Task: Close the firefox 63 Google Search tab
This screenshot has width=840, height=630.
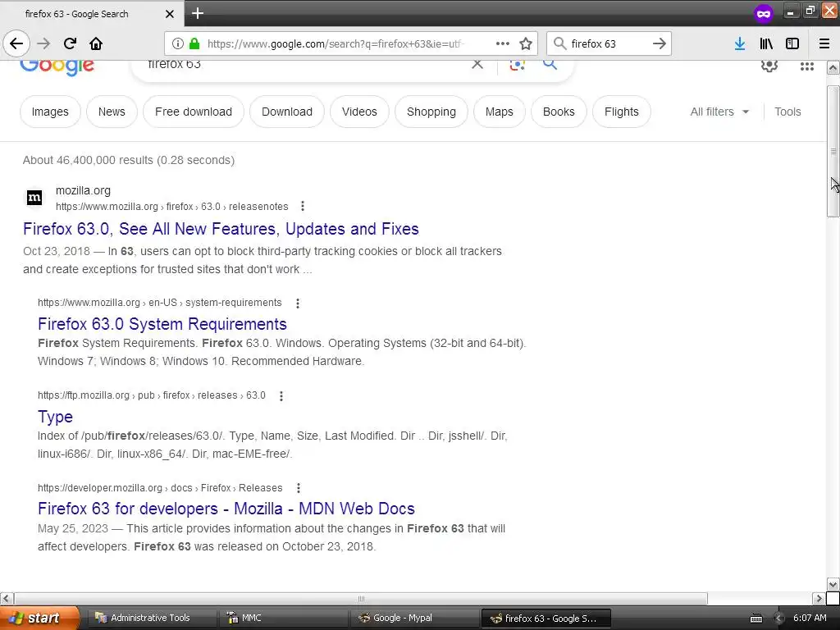Action: [170, 14]
